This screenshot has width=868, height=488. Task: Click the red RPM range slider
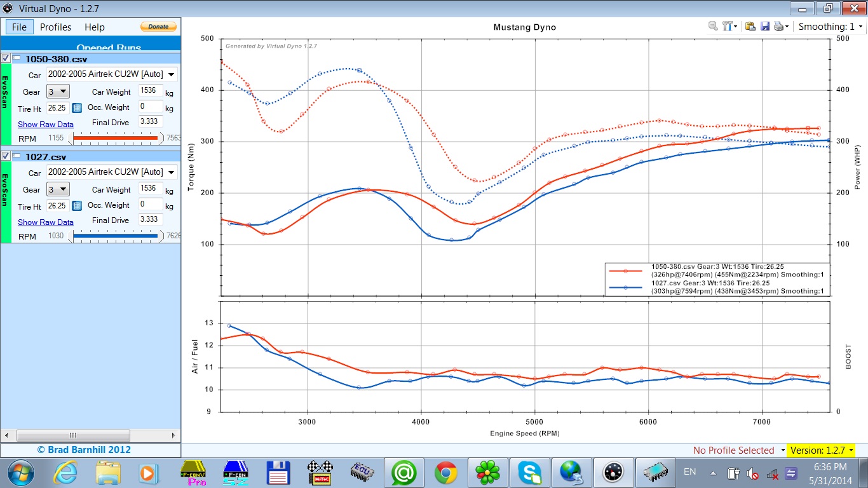click(116, 138)
